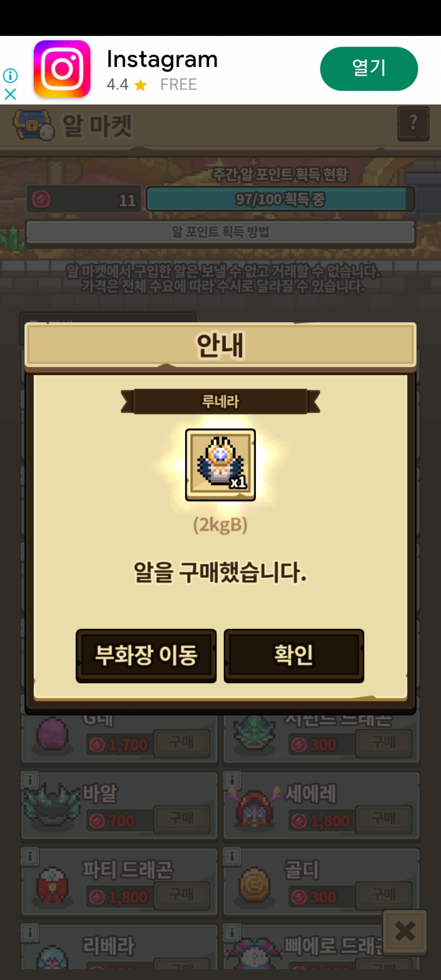Click the 확인 confirm button

click(x=294, y=656)
